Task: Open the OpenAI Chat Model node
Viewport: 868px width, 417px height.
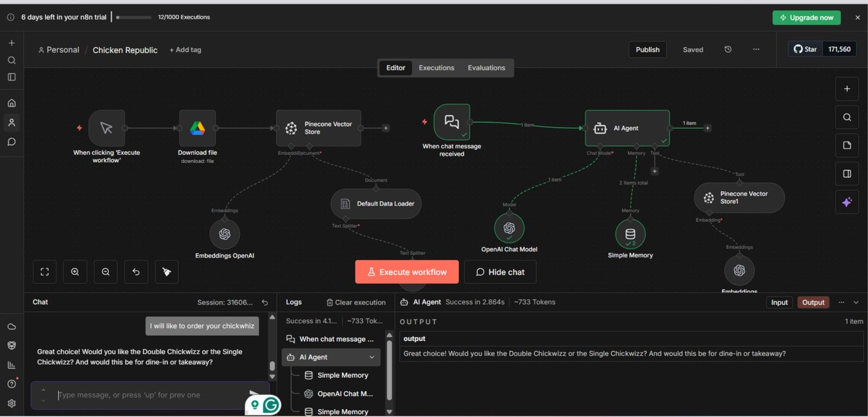Action: [x=509, y=228]
